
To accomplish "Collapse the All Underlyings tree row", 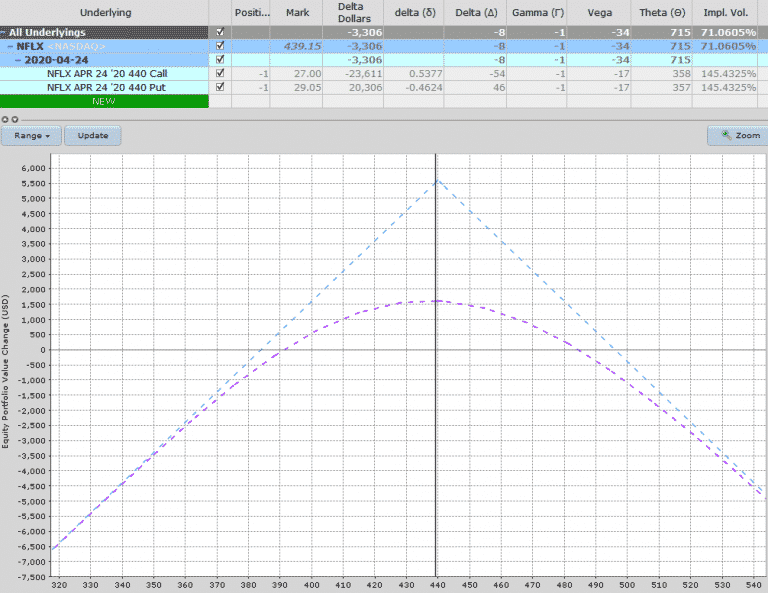I will [x=4, y=32].
